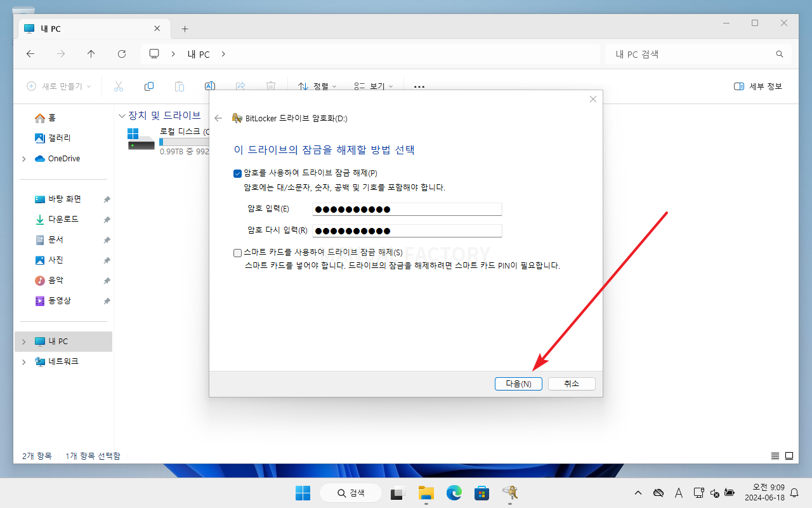Click BitLocker keys icon on taskbar
The height and width of the screenshot is (508, 812).
[x=510, y=493]
